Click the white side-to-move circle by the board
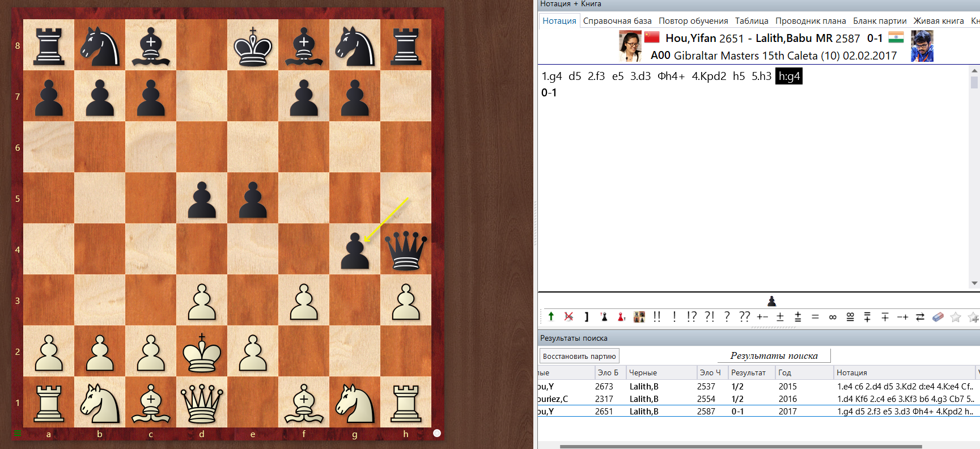 tap(437, 433)
